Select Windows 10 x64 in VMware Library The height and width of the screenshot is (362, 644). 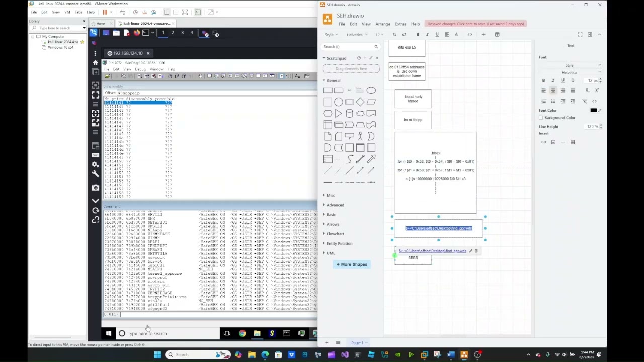[x=61, y=47]
